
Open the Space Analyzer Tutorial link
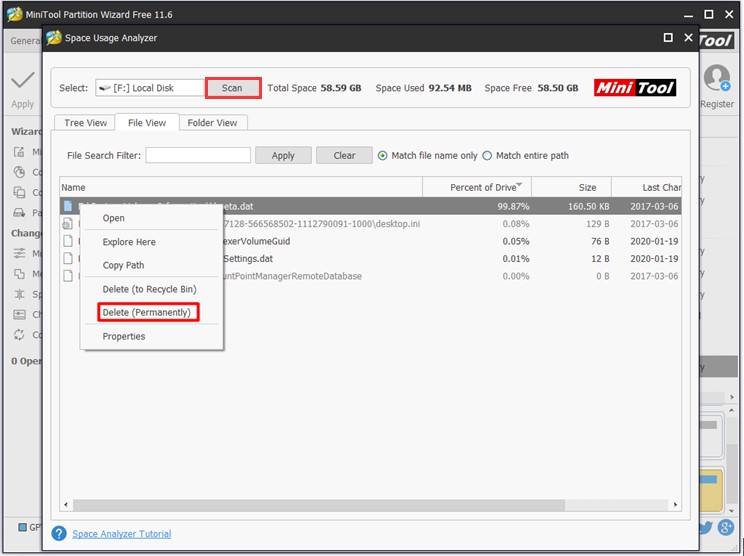121,534
